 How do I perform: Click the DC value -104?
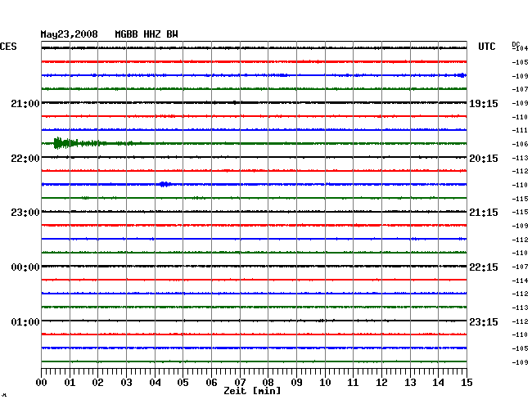coord(520,48)
